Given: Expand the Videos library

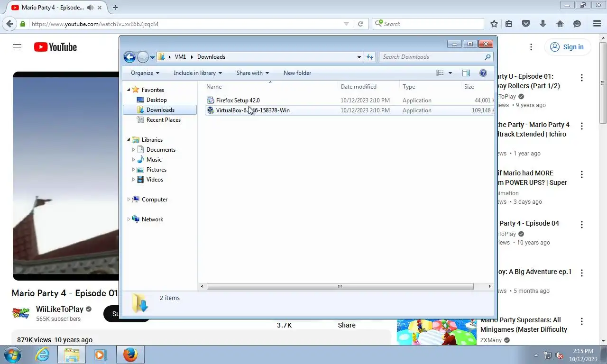Looking at the screenshot, I should pos(133,180).
